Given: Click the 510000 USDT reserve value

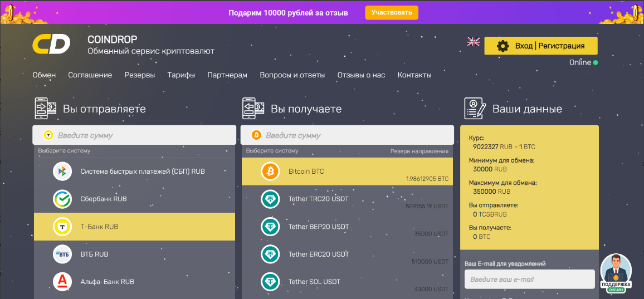Looking at the screenshot, I should [430, 262].
